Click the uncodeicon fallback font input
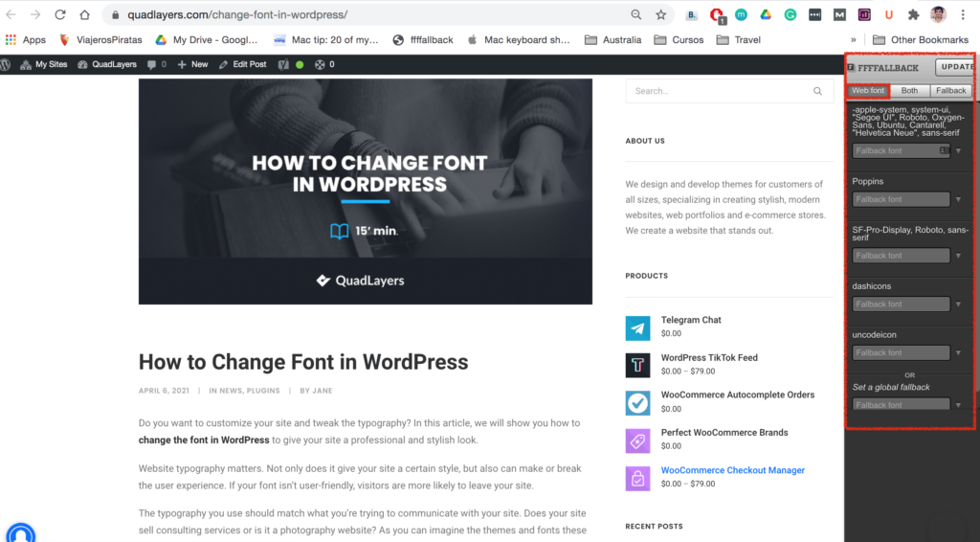The height and width of the screenshot is (542, 980). point(902,353)
